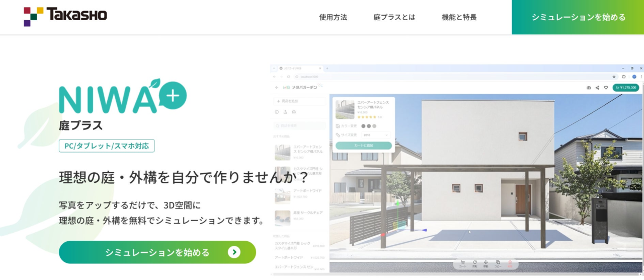This screenshot has width=644, height=280.
Task: Click the info circle icon in the demo sidebar
Action: [x=277, y=112]
